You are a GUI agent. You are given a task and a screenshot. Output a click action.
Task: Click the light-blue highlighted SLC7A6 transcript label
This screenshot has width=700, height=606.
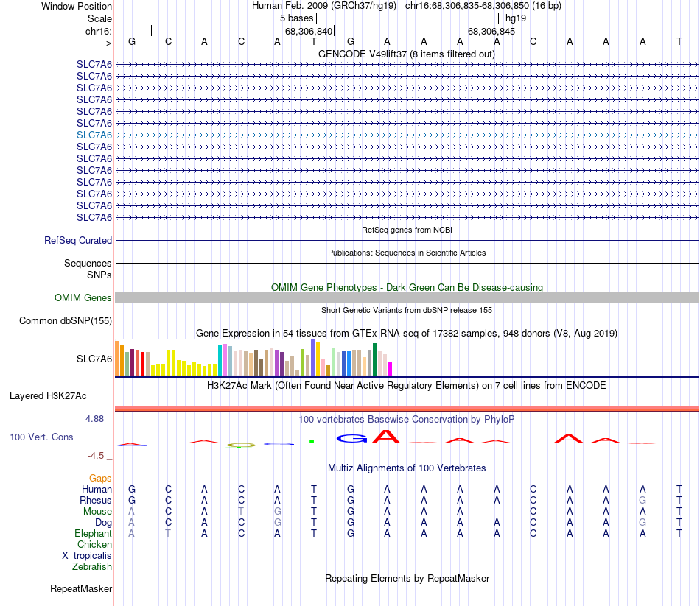pos(94,135)
